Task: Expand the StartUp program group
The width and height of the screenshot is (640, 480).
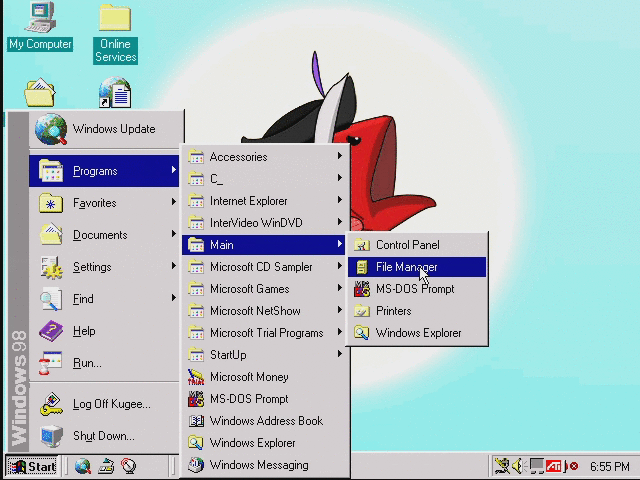Action: click(263, 355)
